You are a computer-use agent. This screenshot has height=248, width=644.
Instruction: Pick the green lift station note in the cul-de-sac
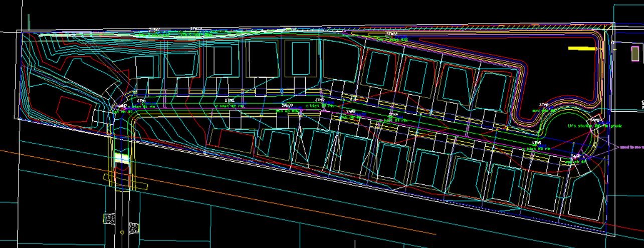[594, 126]
